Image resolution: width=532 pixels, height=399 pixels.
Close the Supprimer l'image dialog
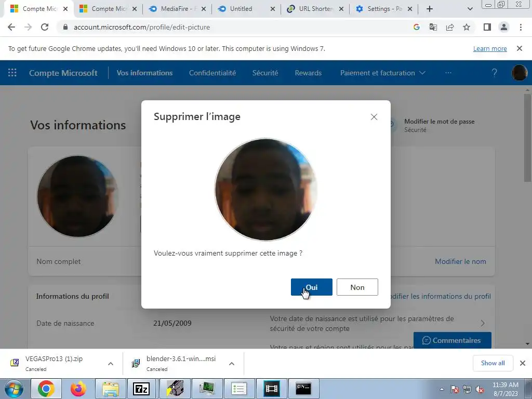[x=374, y=117]
